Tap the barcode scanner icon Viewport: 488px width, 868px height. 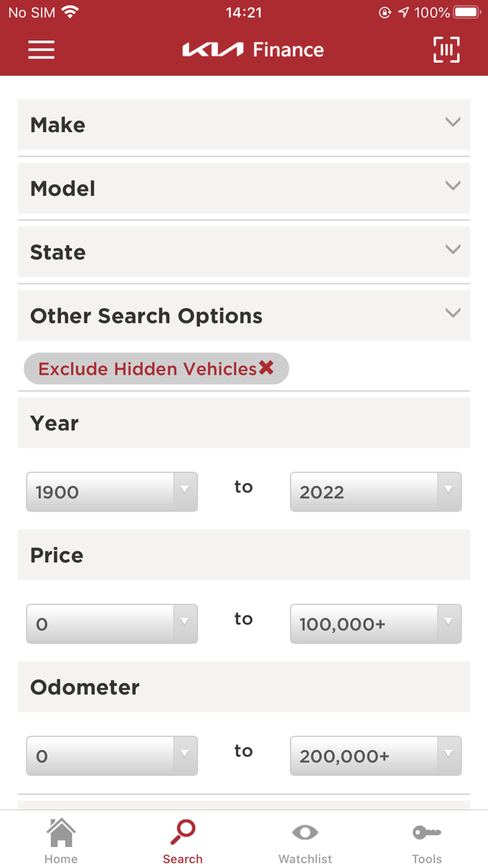coord(446,50)
